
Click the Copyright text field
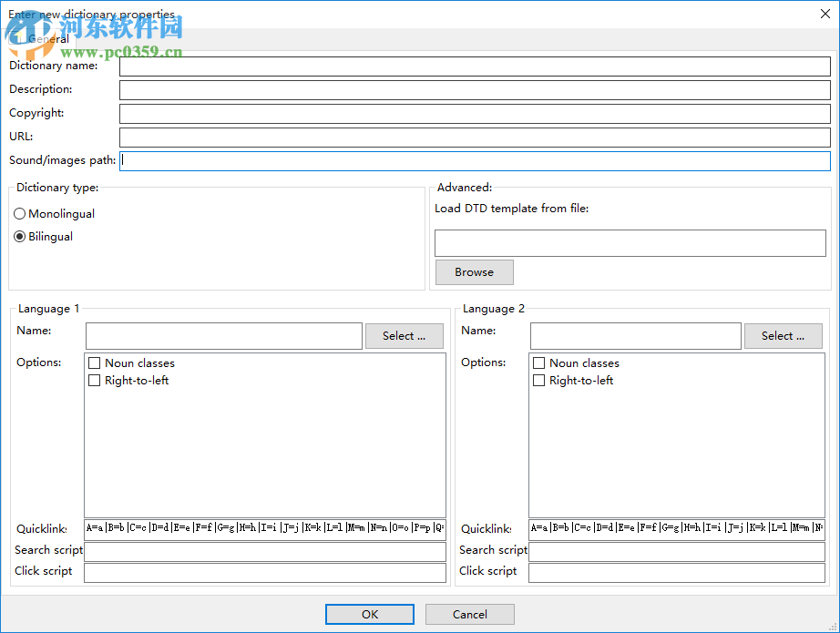pyautogui.click(x=475, y=114)
